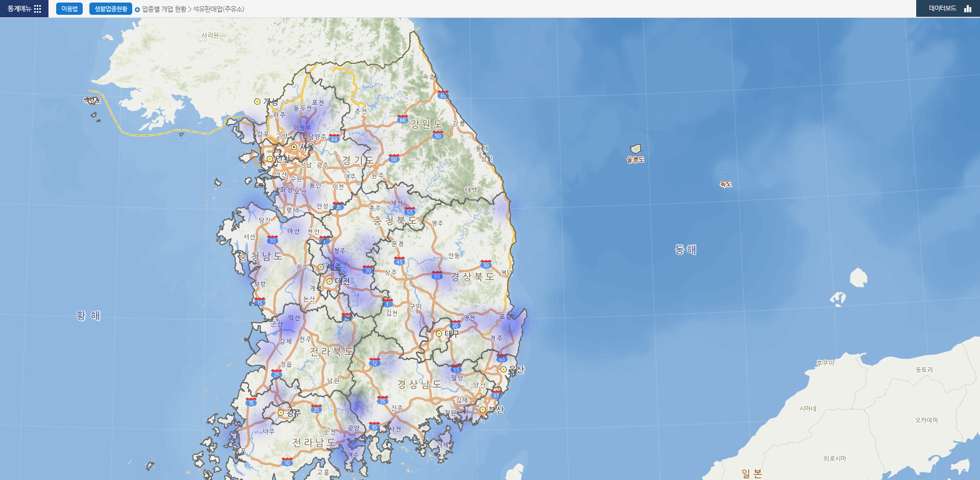Open the 이용법 button
Viewport: 980px width, 480px height.
[x=69, y=8]
